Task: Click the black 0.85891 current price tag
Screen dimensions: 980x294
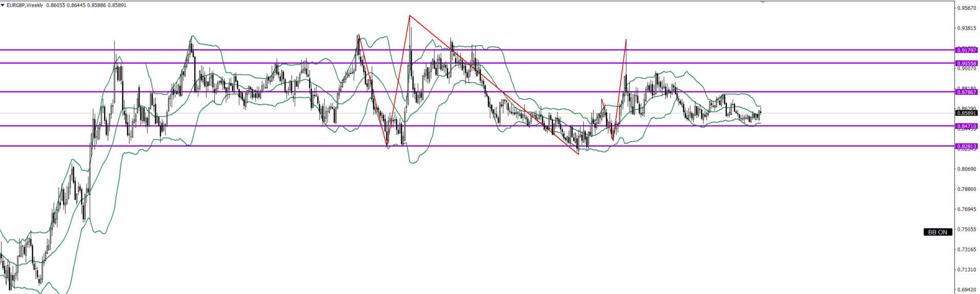Action: (967, 113)
